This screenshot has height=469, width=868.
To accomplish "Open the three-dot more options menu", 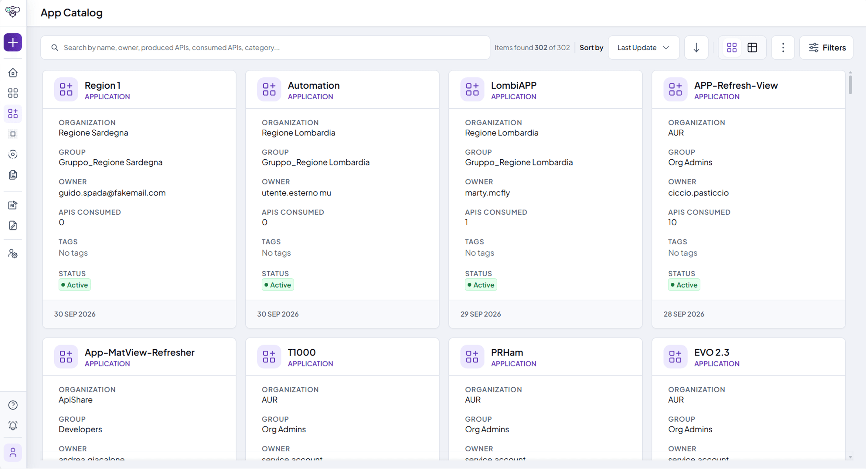I will click(x=783, y=47).
